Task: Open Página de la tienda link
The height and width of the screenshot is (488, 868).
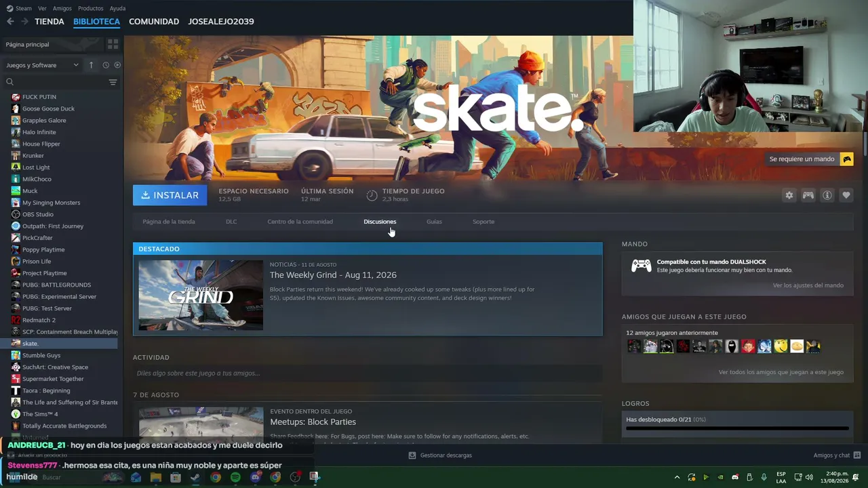Action: pos(169,222)
